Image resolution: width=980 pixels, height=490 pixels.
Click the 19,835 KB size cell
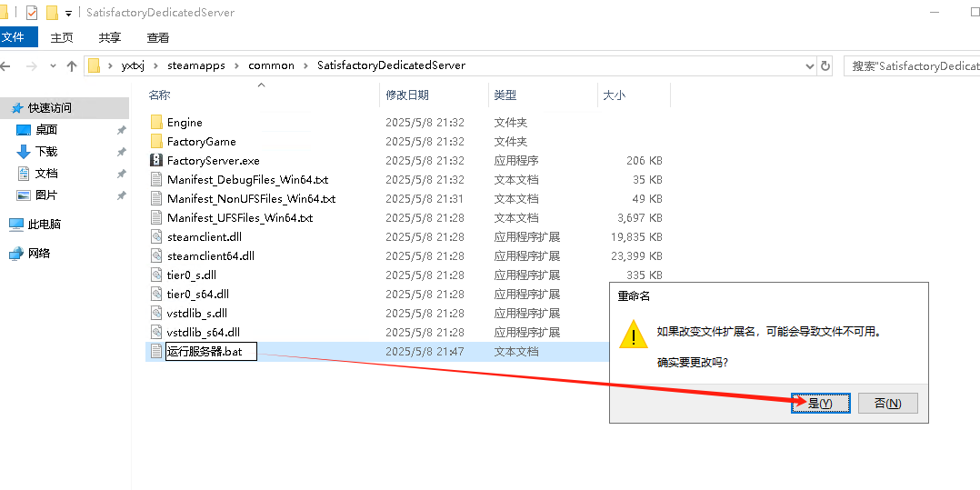(636, 237)
